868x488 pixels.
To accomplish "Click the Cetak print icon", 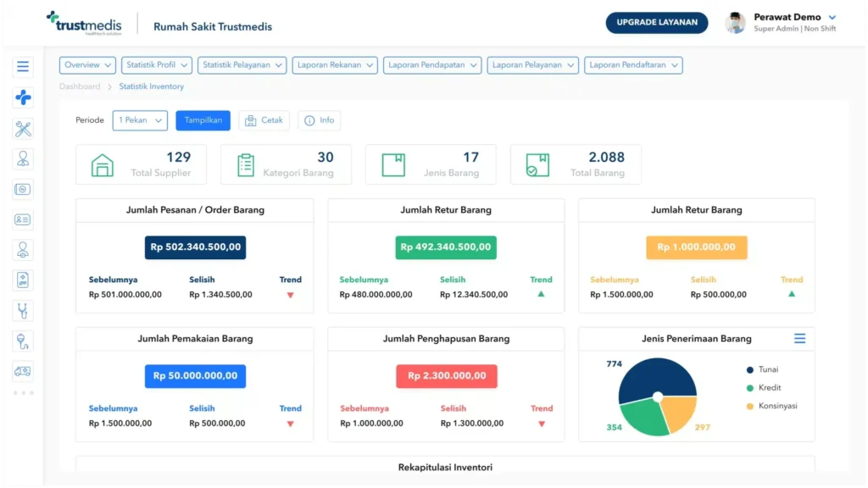I will (250, 119).
